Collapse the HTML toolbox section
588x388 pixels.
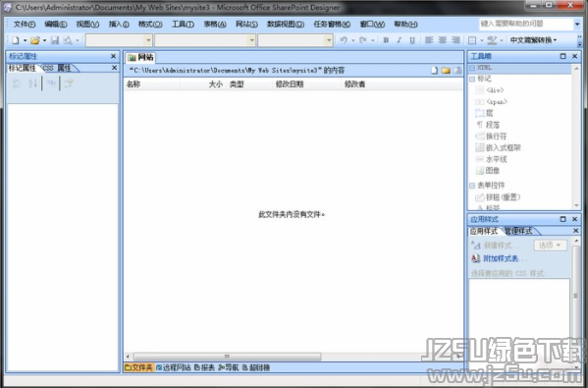(x=472, y=68)
